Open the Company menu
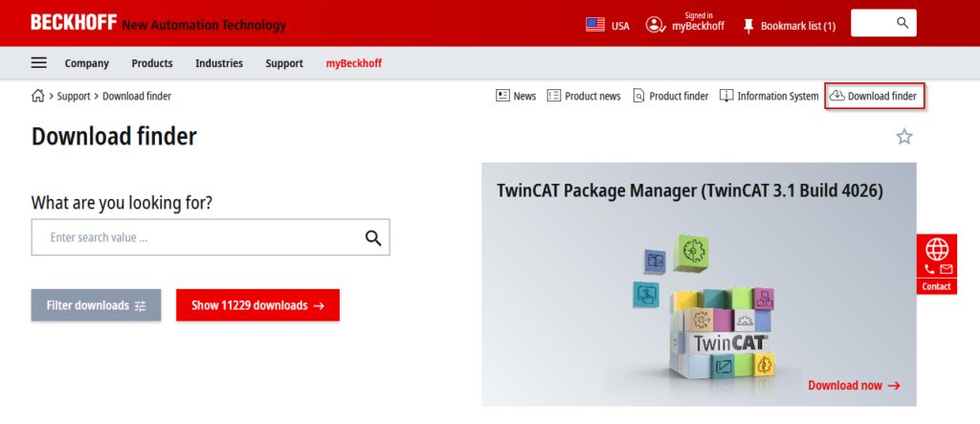 pos(87,63)
